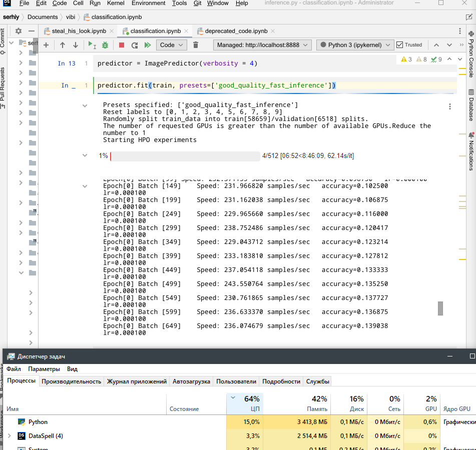The image size is (476, 450).
Task: Interrupt the kernel with the red stop button
Action: click(122, 45)
